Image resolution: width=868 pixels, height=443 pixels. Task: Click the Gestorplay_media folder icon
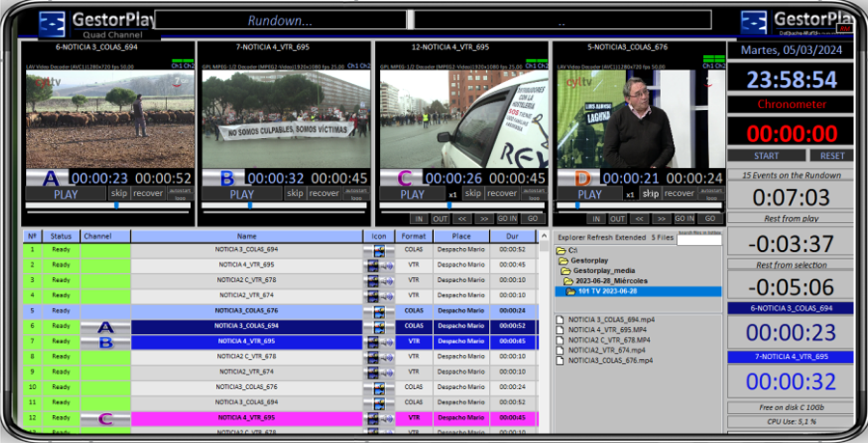[561, 271]
